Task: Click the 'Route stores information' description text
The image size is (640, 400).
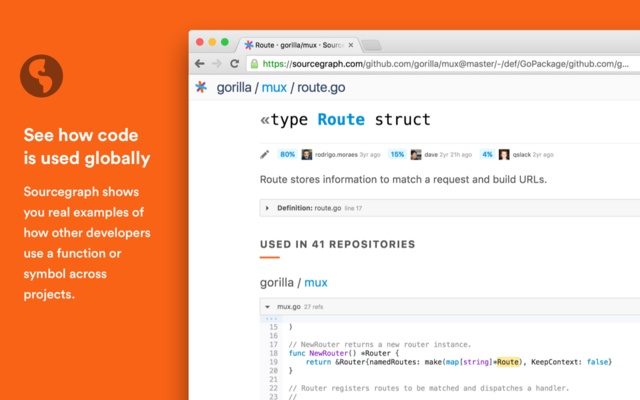Action: (x=403, y=180)
